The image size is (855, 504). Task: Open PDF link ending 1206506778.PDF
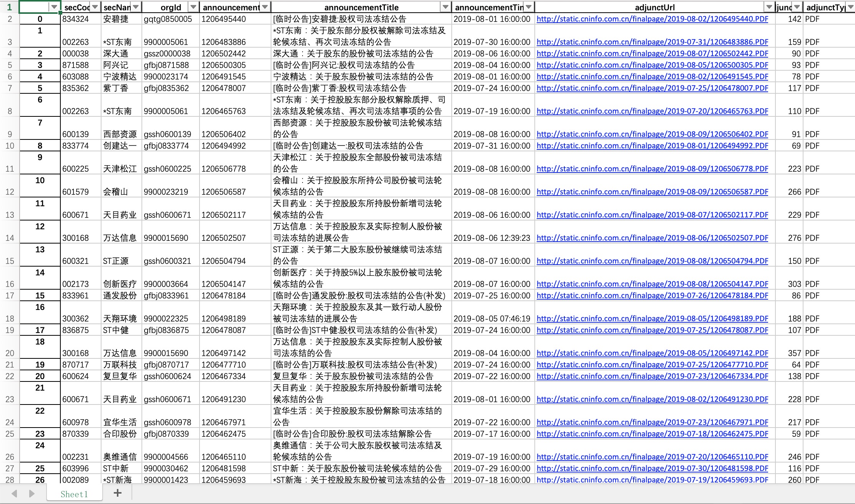coord(652,169)
